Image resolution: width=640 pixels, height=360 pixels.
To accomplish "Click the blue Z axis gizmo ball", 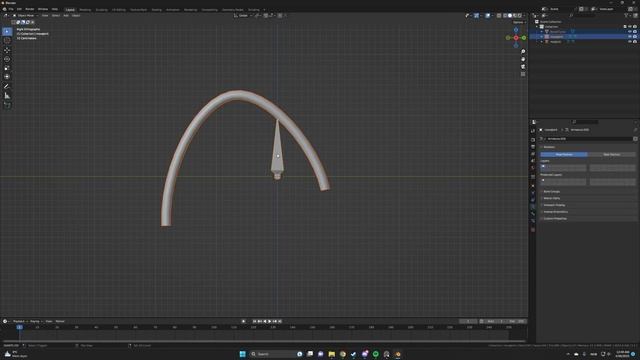I will coord(516,30).
